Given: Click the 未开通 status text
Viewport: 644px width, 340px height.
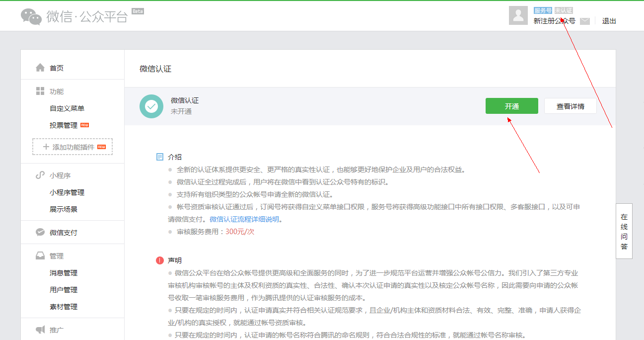Looking at the screenshot, I should pos(181,111).
